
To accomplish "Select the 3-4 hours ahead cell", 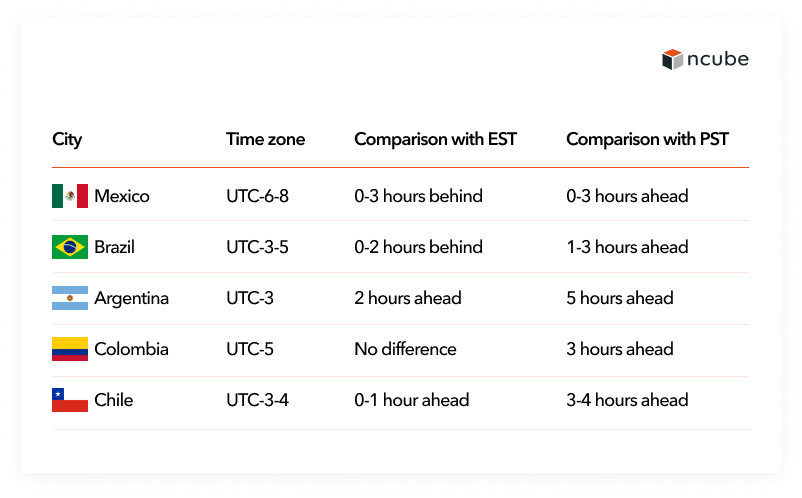I will pyautogui.click(x=627, y=400).
